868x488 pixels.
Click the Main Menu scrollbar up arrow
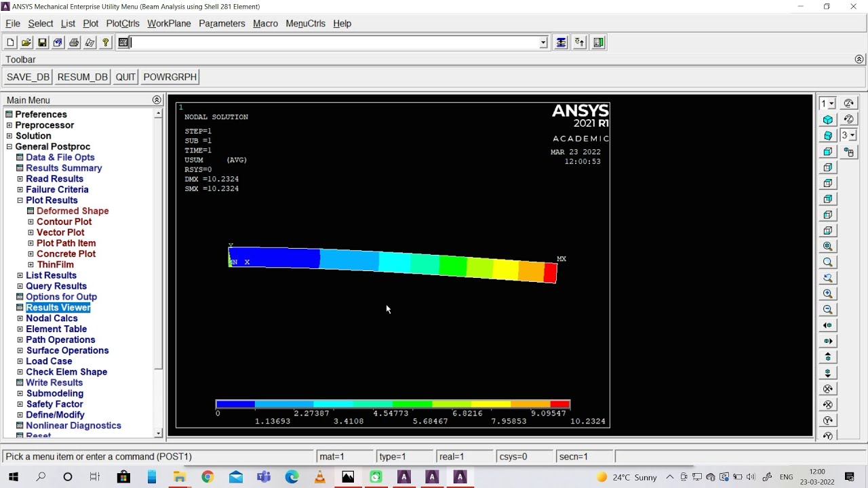click(159, 114)
